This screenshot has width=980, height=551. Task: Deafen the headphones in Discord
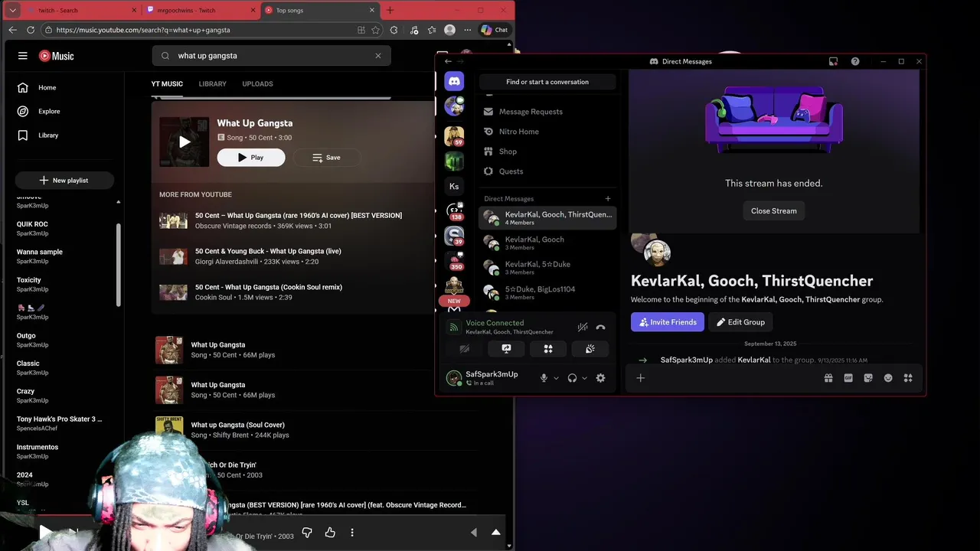click(572, 378)
